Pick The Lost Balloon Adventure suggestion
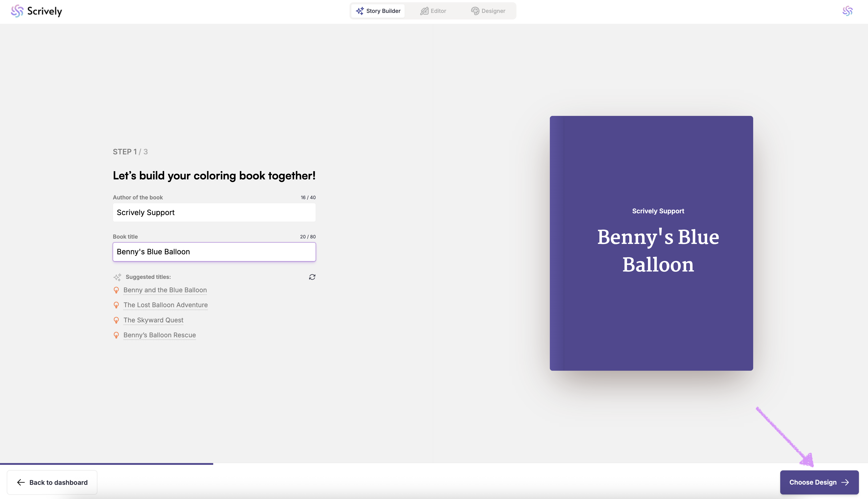Screen dimensions: 868x499 [165, 305]
